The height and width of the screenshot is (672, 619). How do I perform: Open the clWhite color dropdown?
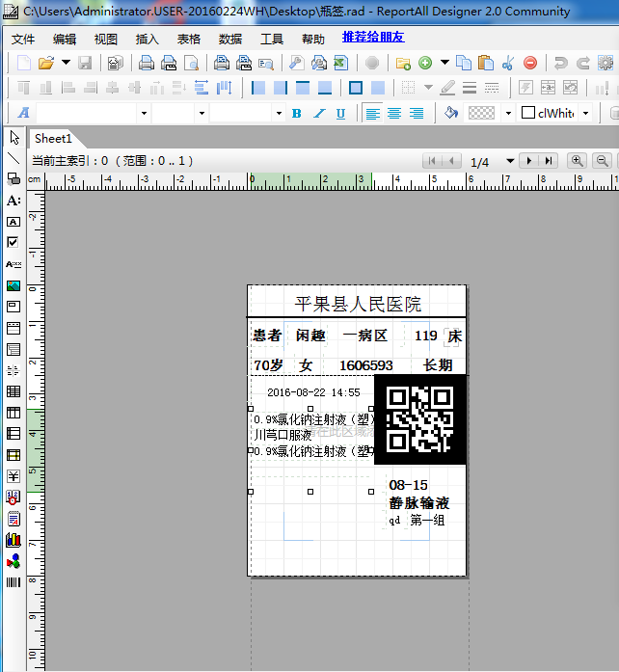[x=585, y=113]
